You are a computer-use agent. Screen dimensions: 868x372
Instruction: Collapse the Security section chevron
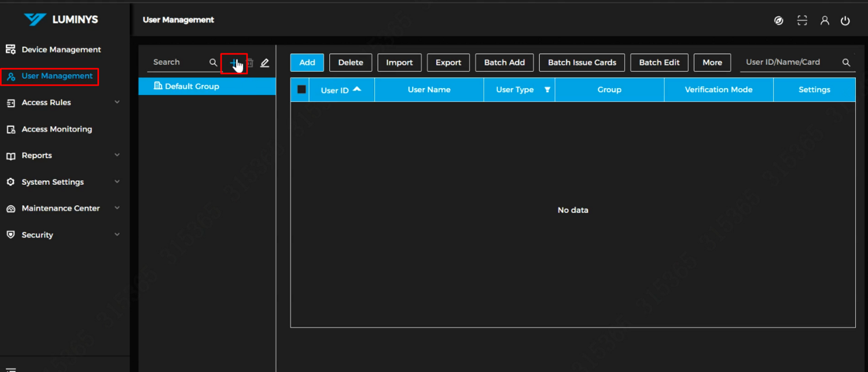click(x=117, y=234)
